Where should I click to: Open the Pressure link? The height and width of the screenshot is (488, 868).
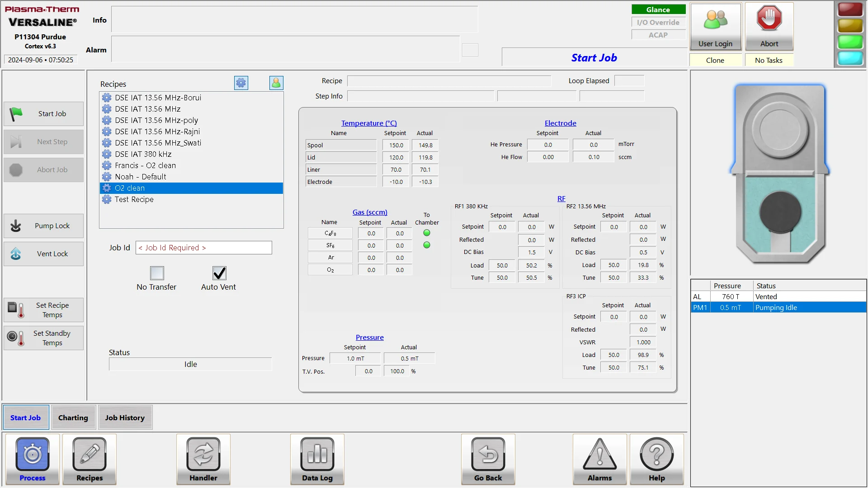(369, 337)
